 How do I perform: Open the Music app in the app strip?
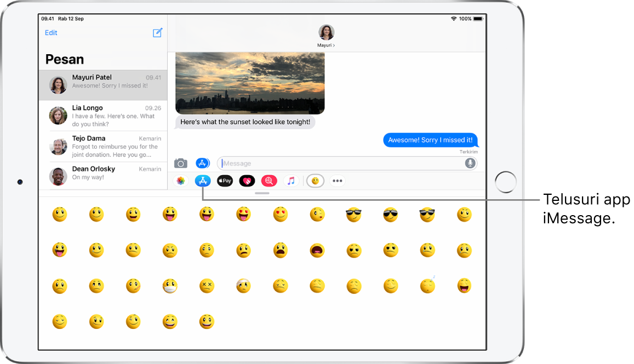[291, 181]
